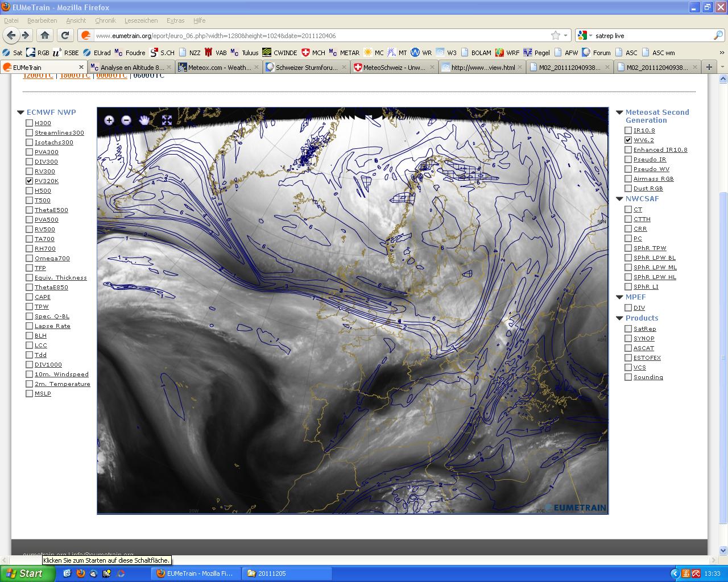Screen dimensions: 728x582
Task: Click the URL address bar
Action: coord(318,35)
